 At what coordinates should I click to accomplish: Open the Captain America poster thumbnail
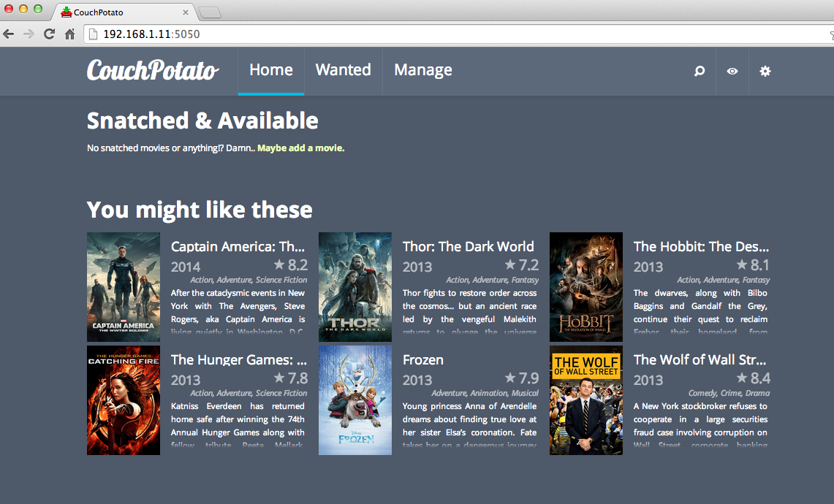pyautogui.click(x=124, y=286)
